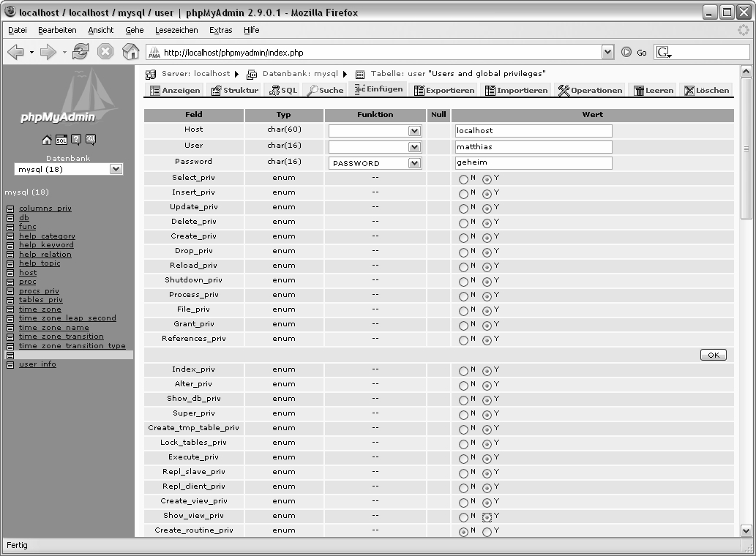
Task: Click the browser back arrow
Action: 16,52
